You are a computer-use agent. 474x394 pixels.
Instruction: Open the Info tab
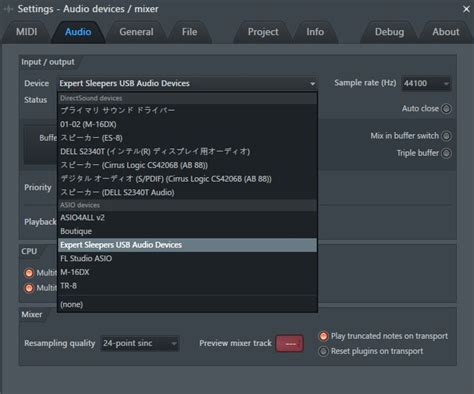pyautogui.click(x=315, y=32)
